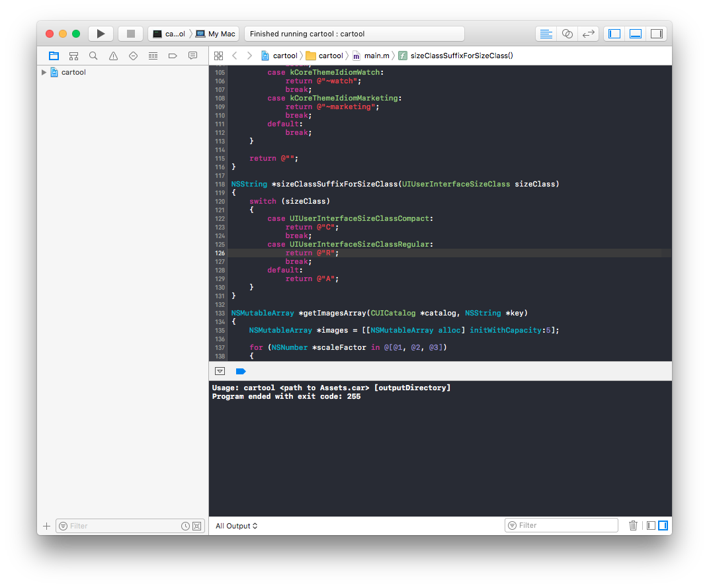This screenshot has height=588, width=709.
Task: Show only source-controlled files filter
Action: point(196,526)
